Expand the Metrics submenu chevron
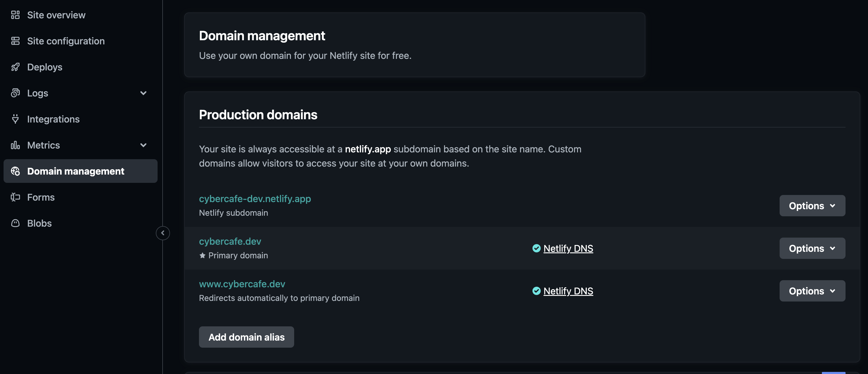Screen dimensions: 868x374 pyautogui.click(x=143, y=145)
